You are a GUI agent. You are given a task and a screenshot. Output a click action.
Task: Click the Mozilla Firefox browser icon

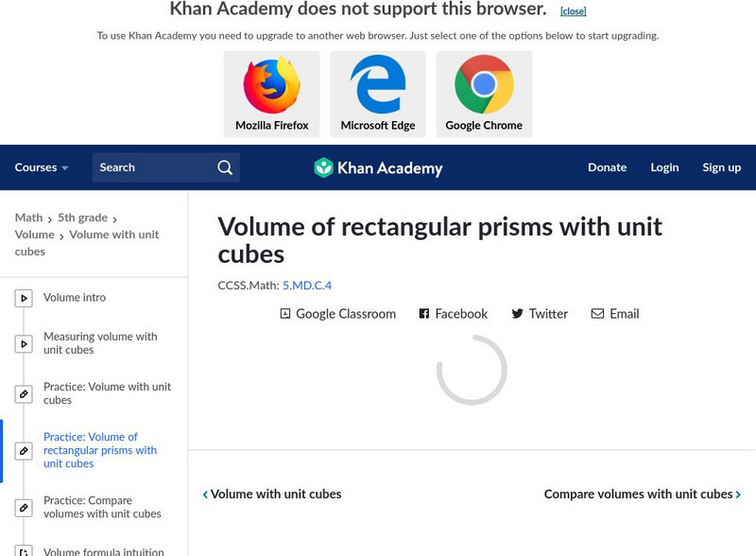pyautogui.click(x=272, y=86)
